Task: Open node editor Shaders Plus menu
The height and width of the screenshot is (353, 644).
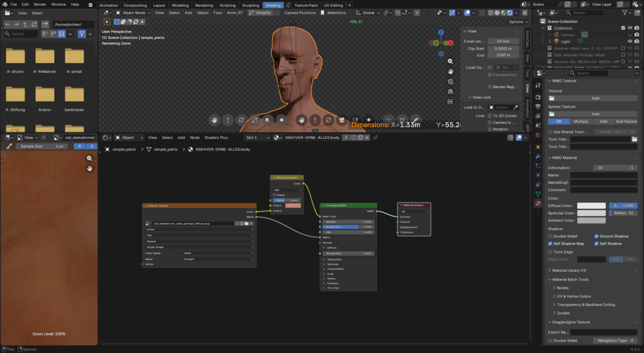Action: (x=216, y=138)
